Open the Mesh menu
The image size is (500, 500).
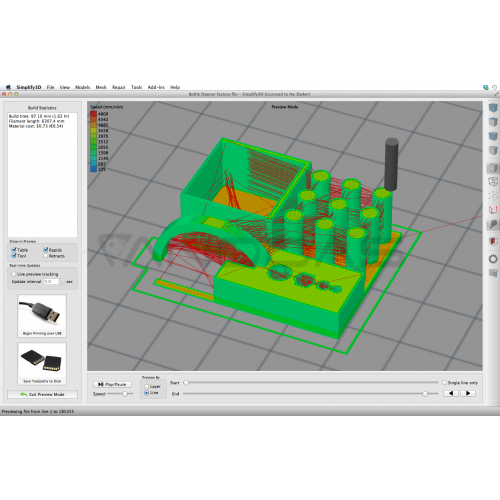pyautogui.click(x=101, y=87)
